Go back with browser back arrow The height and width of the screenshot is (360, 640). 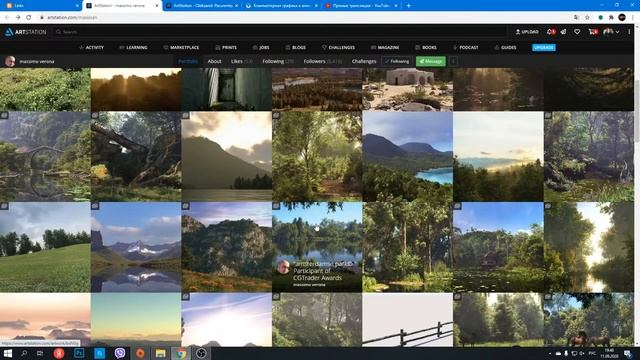coord(7,17)
